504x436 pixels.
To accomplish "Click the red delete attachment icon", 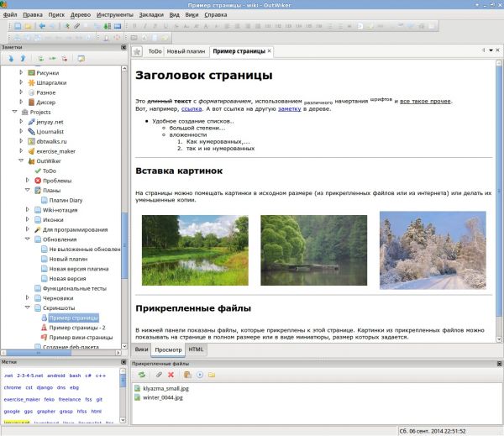I will (171, 374).
